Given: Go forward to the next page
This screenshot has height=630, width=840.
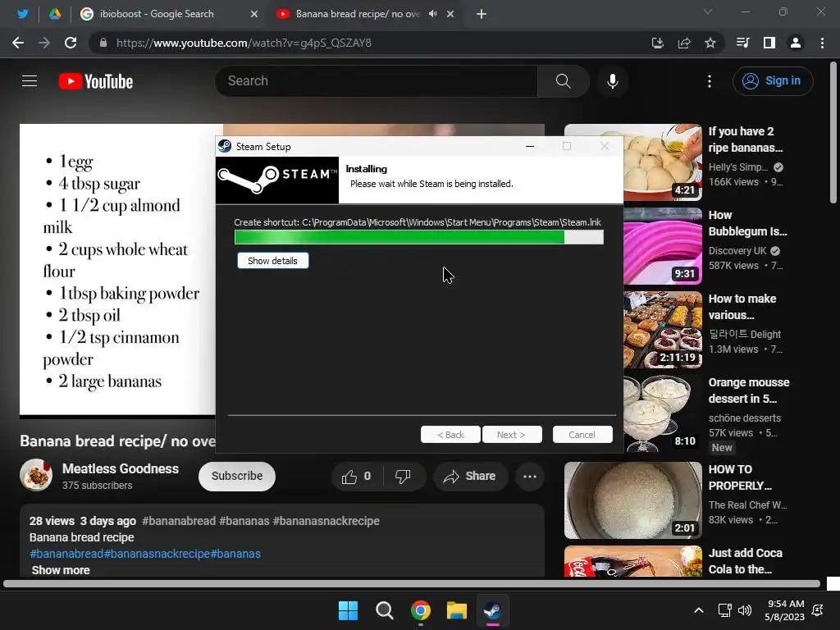Looking at the screenshot, I should click(x=44, y=43).
